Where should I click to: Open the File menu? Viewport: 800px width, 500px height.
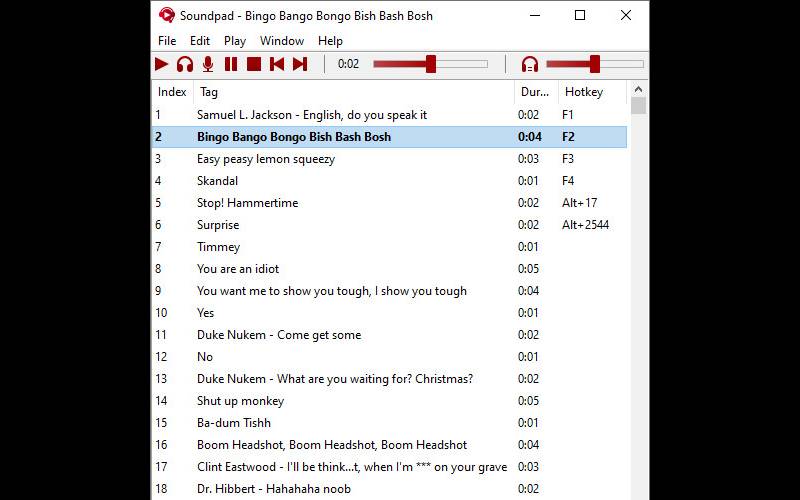pos(167,41)
